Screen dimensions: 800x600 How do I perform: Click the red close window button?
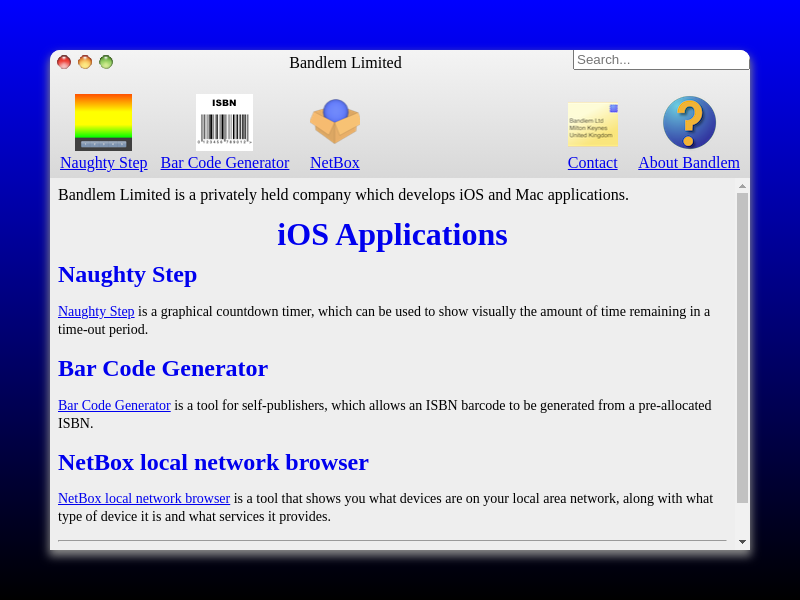(64, 62)
